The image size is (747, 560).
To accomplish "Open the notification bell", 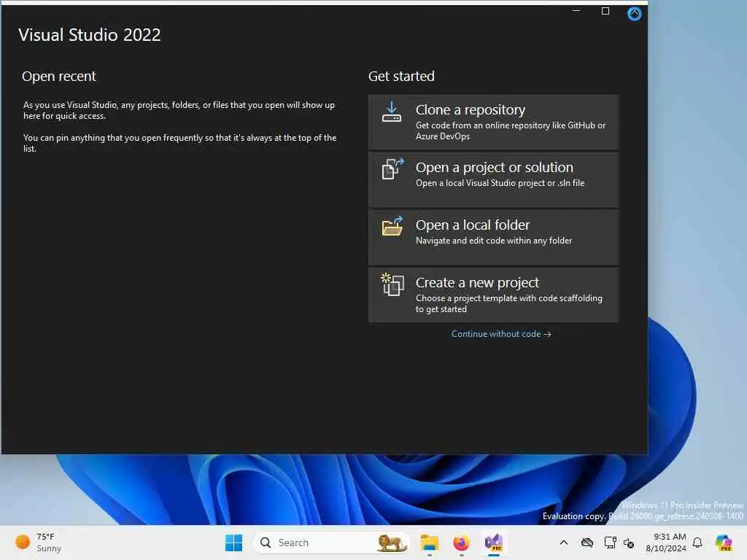I will click(697, 542).
